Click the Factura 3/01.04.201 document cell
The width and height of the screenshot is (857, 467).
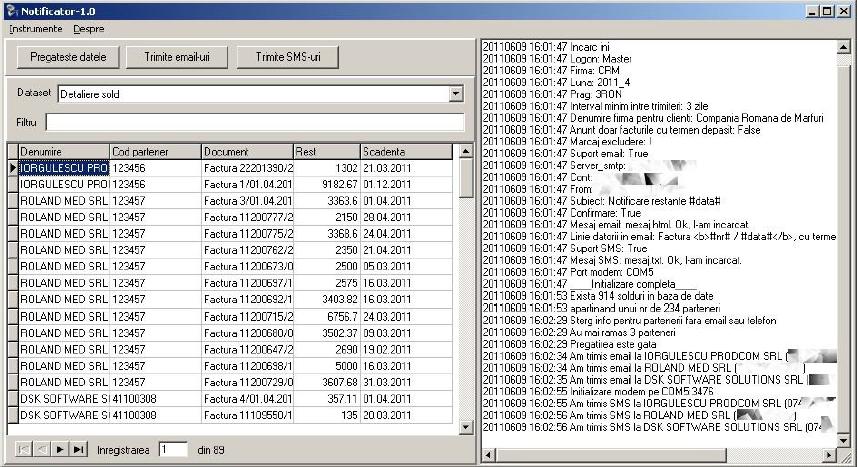click(247, 201)
